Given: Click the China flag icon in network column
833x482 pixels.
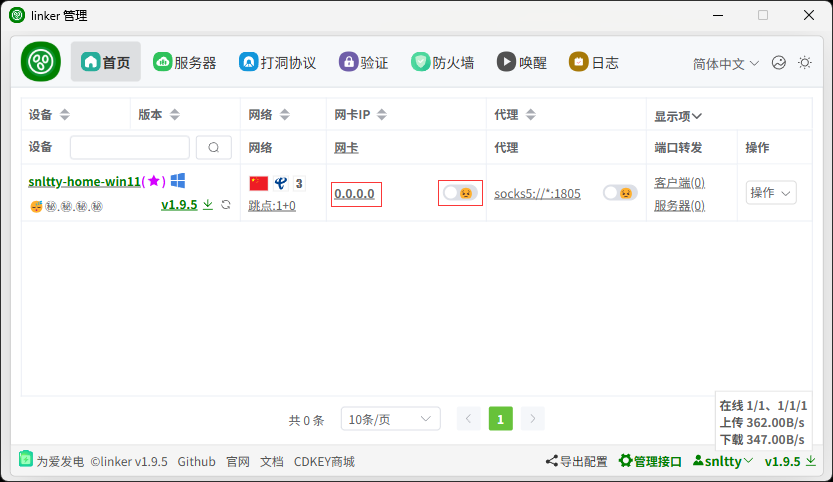Looking at the screenshot, I should pos(259,183).
